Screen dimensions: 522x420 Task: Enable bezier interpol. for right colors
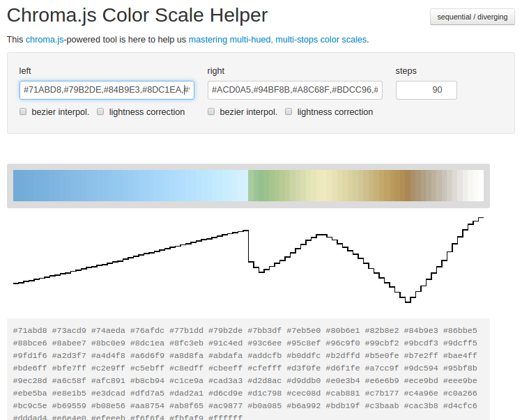(x=211, y=111)
